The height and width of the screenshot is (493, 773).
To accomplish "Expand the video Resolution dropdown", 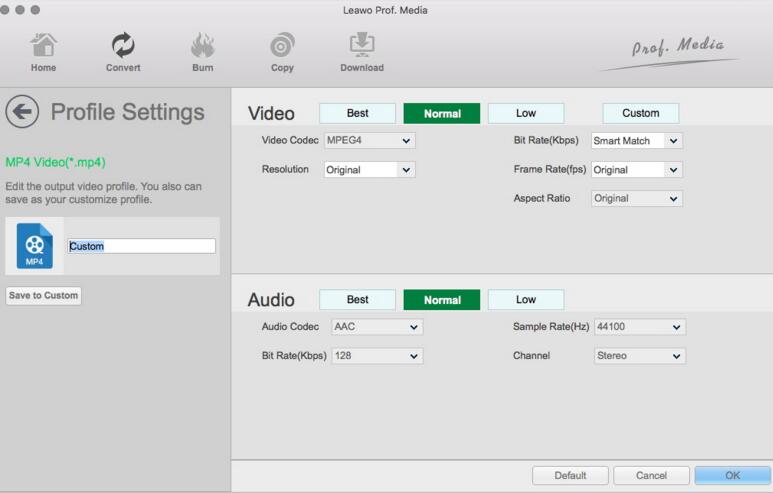I will 369,170.
